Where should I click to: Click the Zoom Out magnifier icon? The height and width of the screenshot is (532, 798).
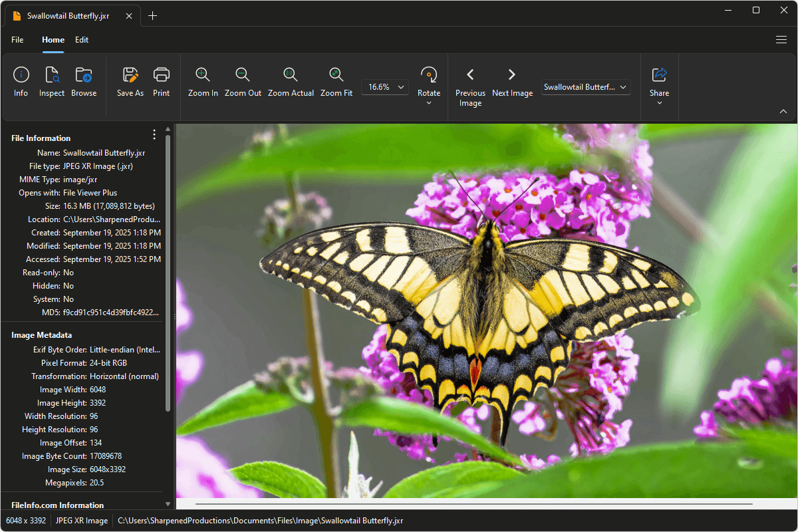click(243, 75)
